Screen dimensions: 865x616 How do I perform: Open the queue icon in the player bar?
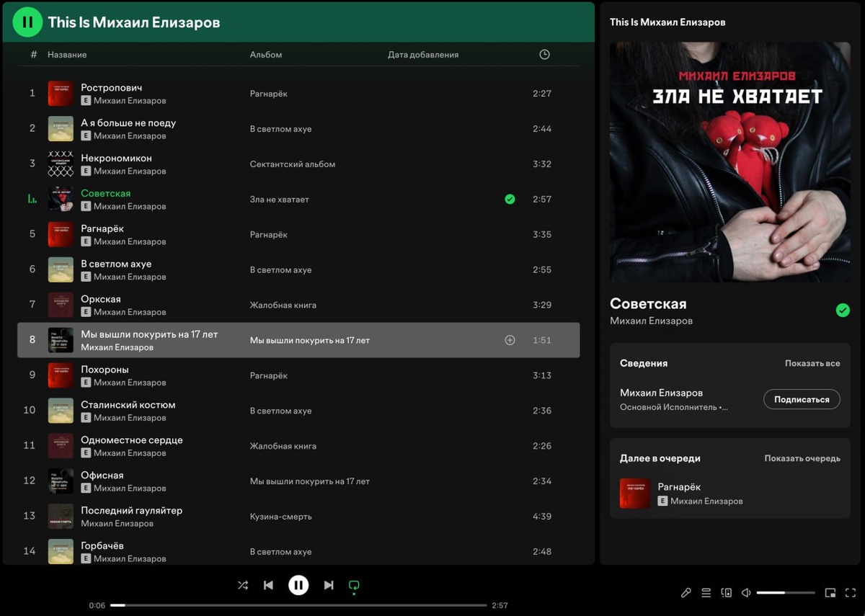point(706,592)
